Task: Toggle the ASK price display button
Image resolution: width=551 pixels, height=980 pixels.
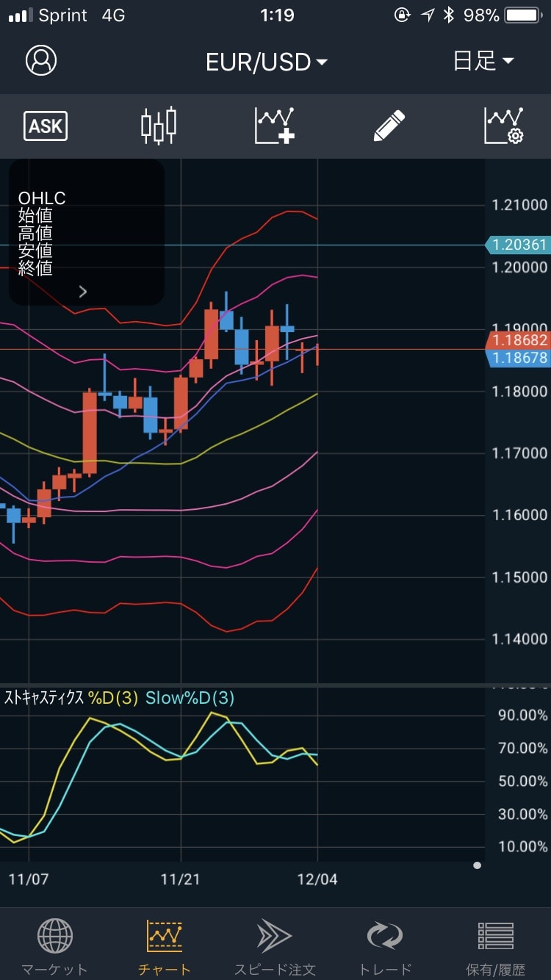Action: click(x=46, y=126)
